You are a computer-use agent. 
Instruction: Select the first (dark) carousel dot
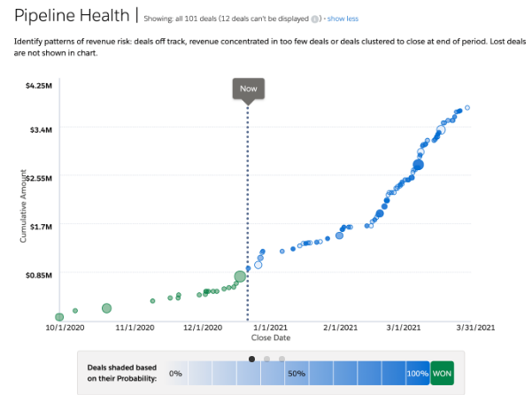pos(252,359)
